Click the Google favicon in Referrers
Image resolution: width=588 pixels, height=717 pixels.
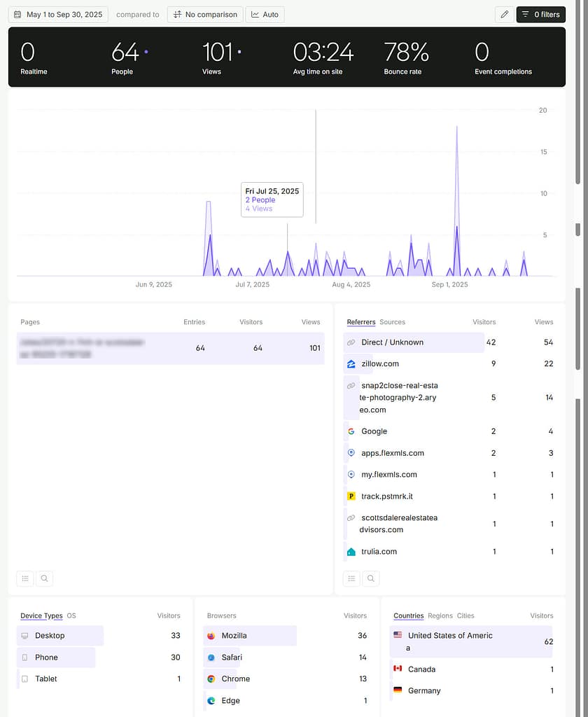(351, 431)
